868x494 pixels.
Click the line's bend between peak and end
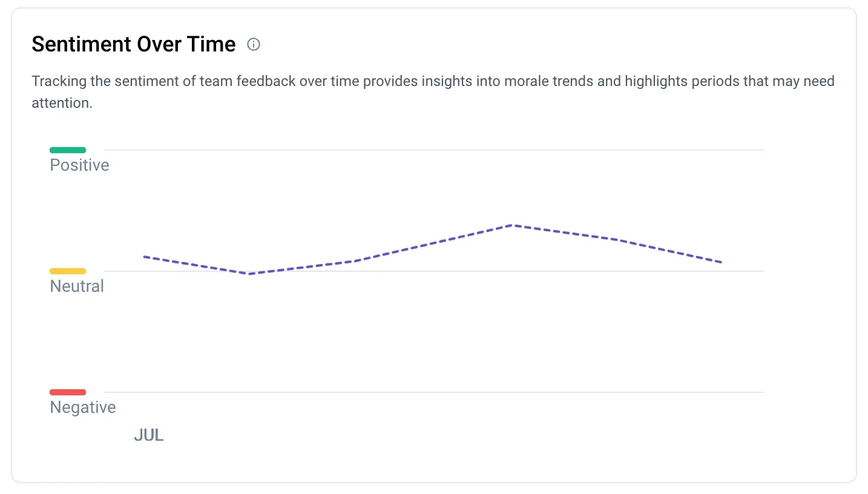617,240
